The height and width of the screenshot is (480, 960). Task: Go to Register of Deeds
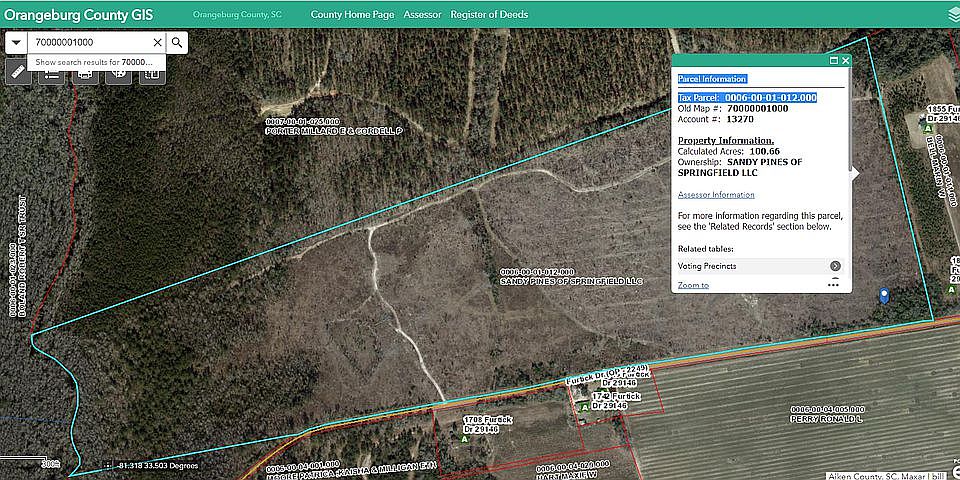coord(489,15)
